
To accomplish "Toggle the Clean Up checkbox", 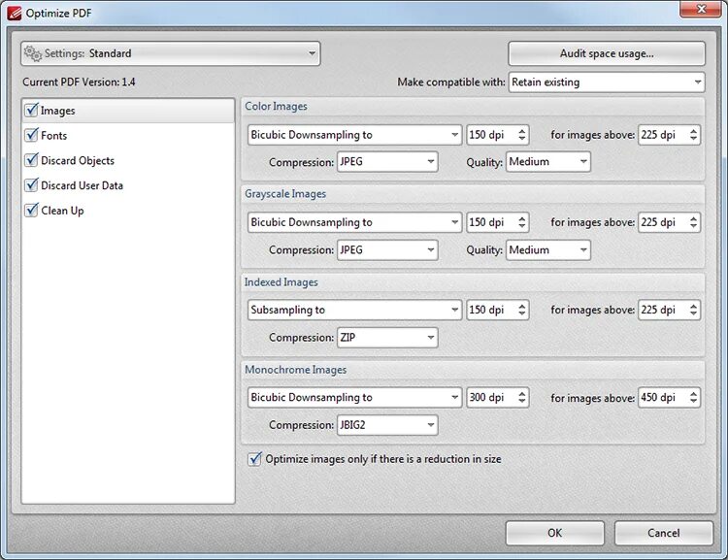I will [31, 211].
